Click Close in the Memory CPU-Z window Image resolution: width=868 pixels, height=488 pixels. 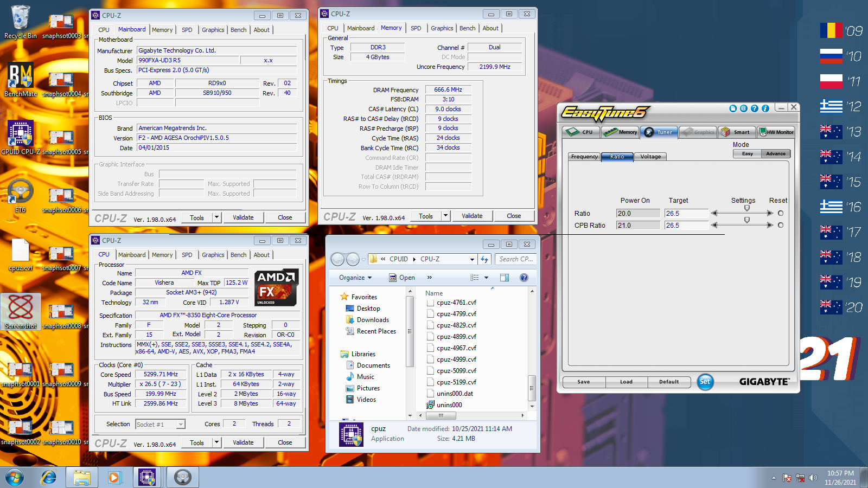514,216
